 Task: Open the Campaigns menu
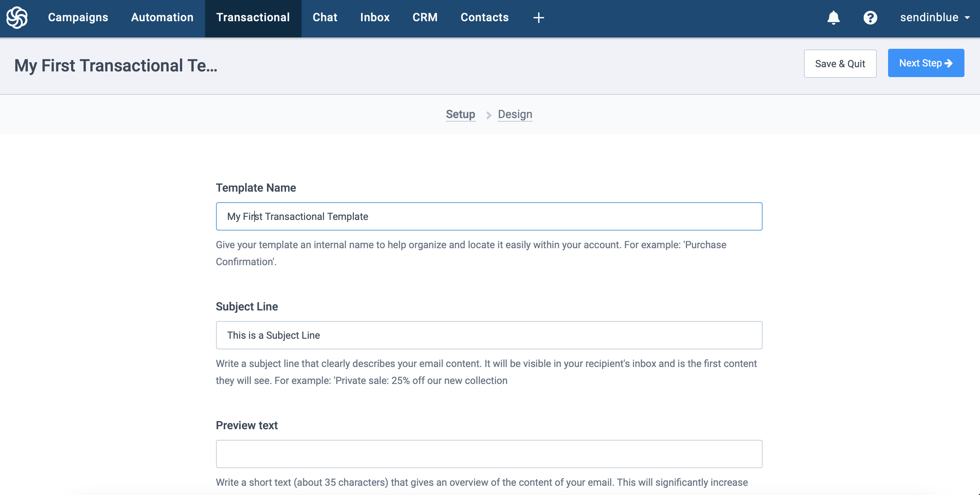point(78,18)
